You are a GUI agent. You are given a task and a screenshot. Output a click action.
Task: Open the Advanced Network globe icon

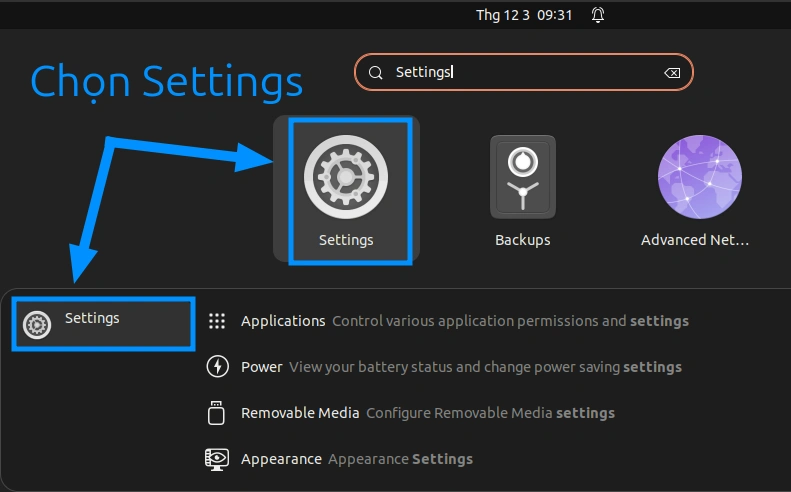(x=699, y=177)
